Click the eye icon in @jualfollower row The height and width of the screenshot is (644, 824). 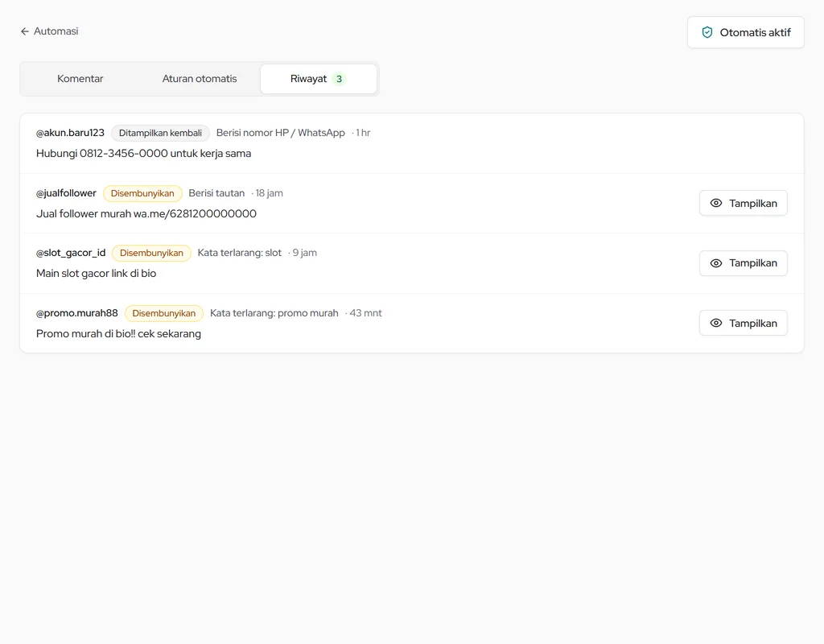click(x=716, y=203)
